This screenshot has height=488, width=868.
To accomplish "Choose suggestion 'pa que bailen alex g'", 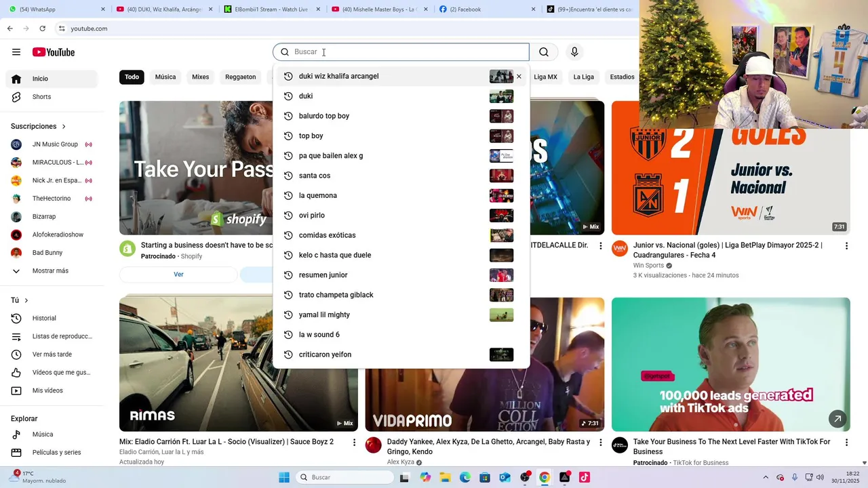I will click(401, 156).
